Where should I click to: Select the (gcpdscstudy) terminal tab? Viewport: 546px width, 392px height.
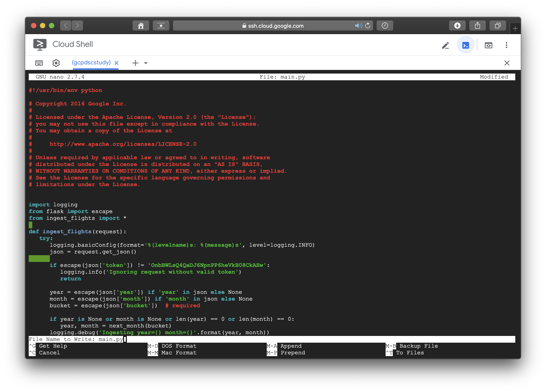[x=91, y=63]
